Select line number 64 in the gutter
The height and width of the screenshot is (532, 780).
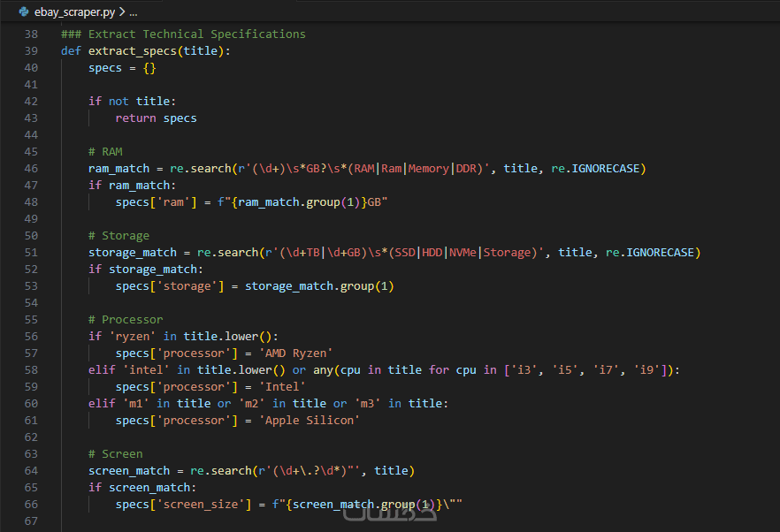tap(31, 470)
